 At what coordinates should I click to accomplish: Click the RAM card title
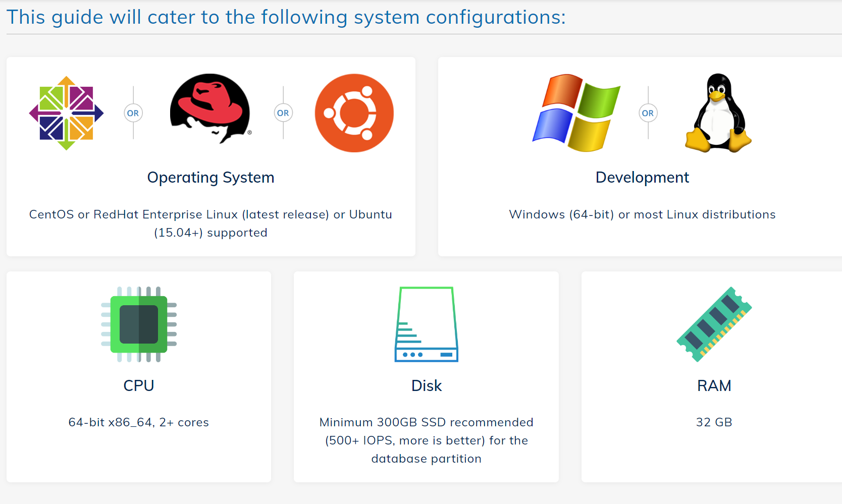pos(714,385)
